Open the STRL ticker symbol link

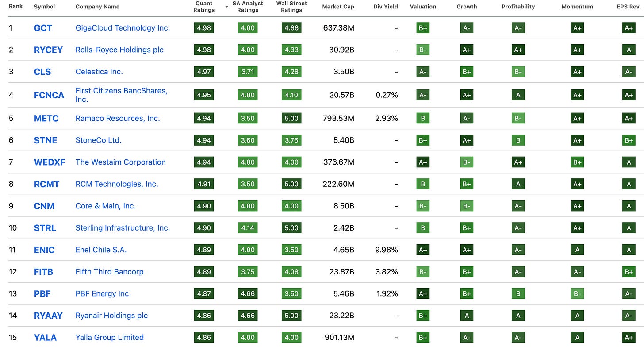(x=45, y=228)
